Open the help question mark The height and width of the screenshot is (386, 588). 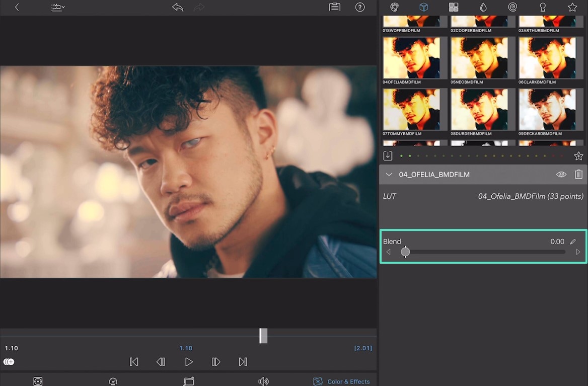(360, 7)
